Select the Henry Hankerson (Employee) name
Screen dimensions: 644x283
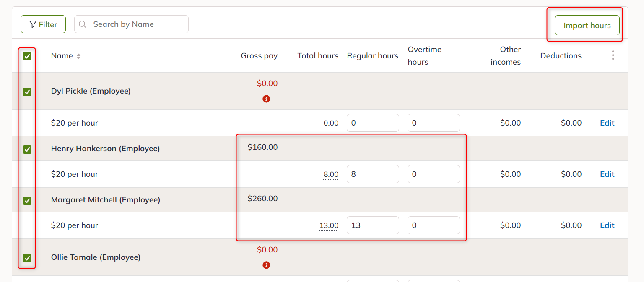coord(105,149)
